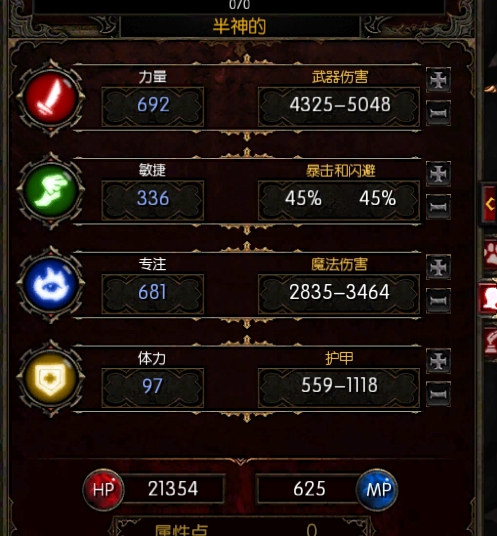Increase Stamina (体力) with plus button
The image size is (497, 536).
pyautogui.click(x=438, y=361)
